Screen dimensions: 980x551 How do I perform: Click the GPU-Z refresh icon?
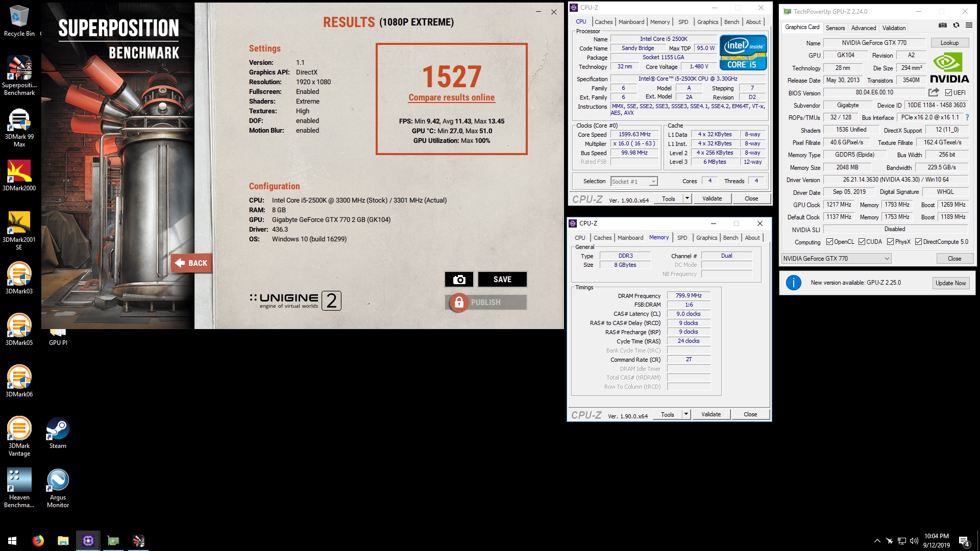click(956, 26)
